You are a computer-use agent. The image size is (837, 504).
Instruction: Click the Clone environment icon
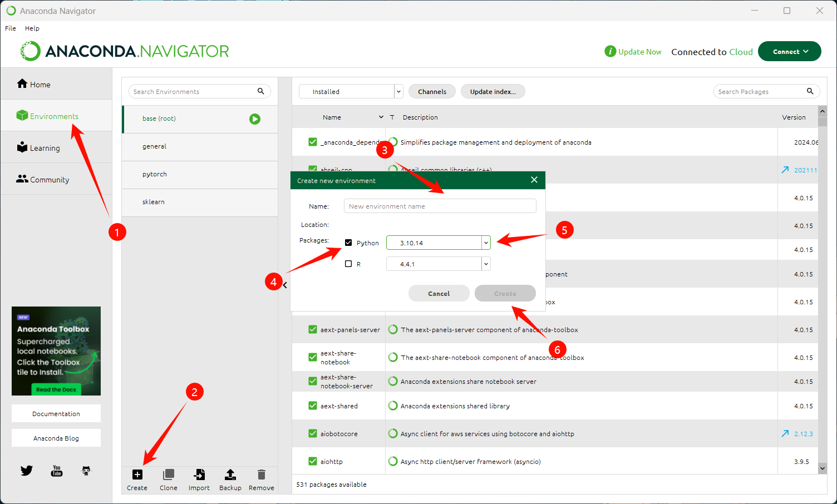168,475
